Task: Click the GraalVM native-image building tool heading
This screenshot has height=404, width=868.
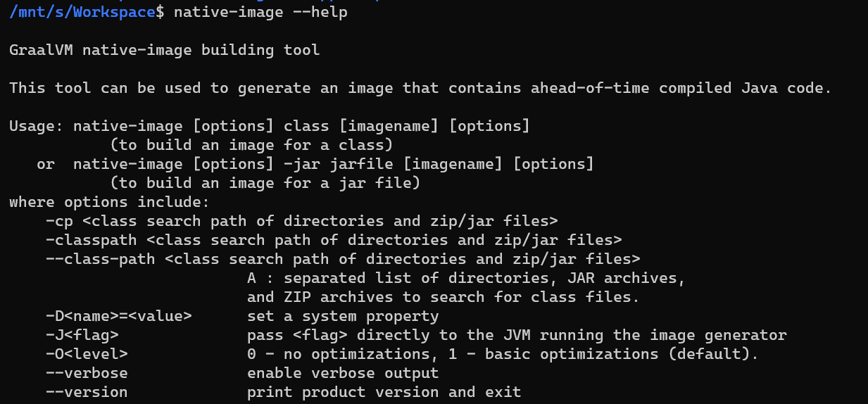Action: click(x=164, y=51)
